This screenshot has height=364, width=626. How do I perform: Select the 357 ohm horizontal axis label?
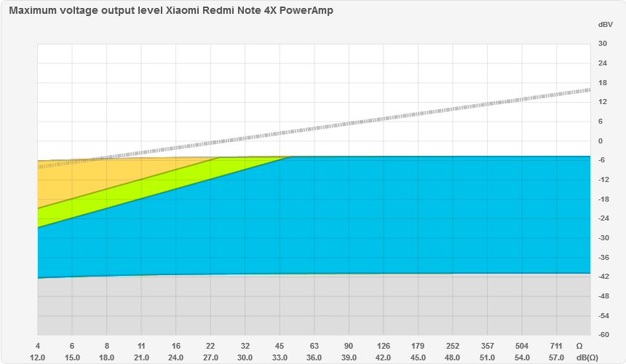(x=487, y=346)
